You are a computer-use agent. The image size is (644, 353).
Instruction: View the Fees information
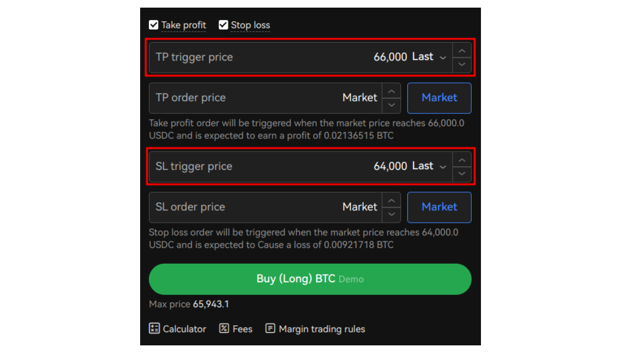click(x=235, y=328)
